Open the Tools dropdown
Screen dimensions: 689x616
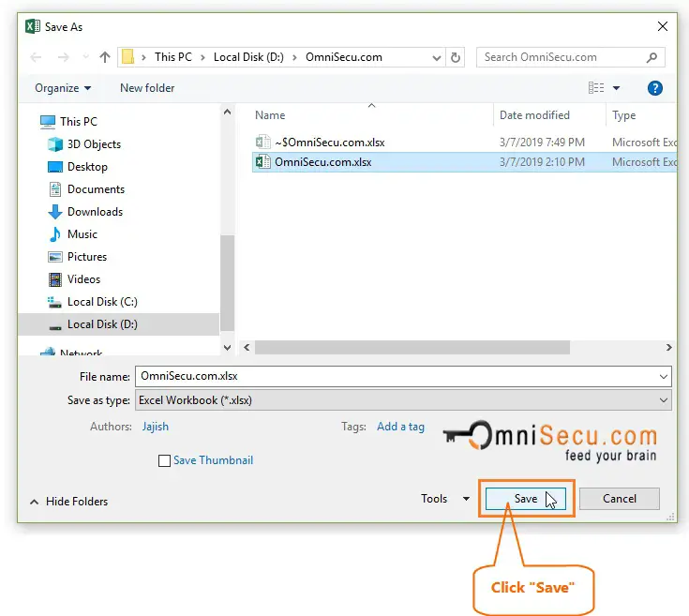[444, 499]
